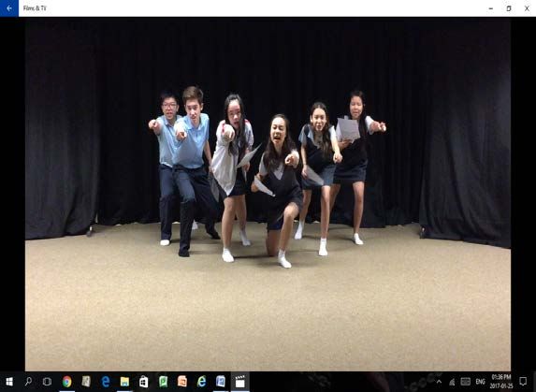Screen dimensions: 536x392
Task: Switch input language via ENG indicator
Action: pyautogui.click(x=480, y=382)
